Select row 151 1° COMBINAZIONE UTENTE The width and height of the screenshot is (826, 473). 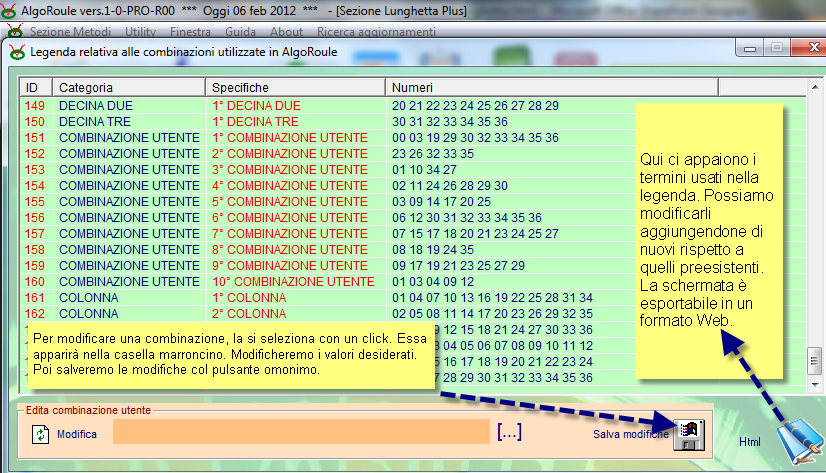pos(414,137)
